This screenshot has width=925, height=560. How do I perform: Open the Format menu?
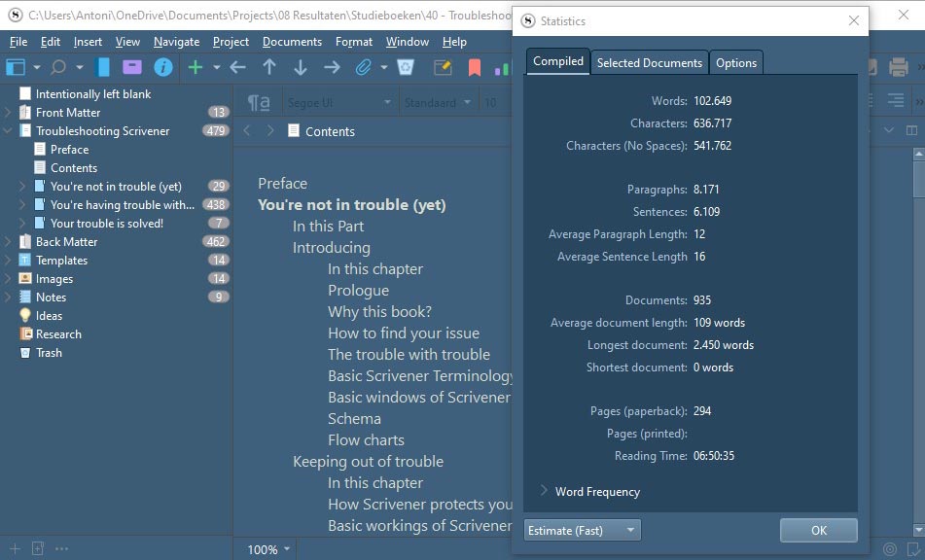pos(354,42)
